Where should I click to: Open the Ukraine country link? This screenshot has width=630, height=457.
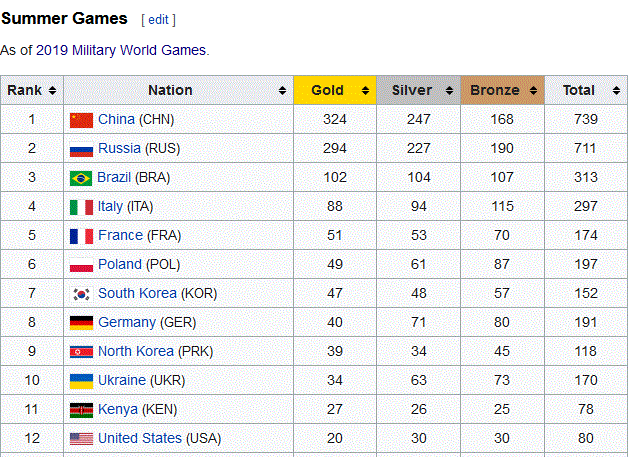pos(122,381)
